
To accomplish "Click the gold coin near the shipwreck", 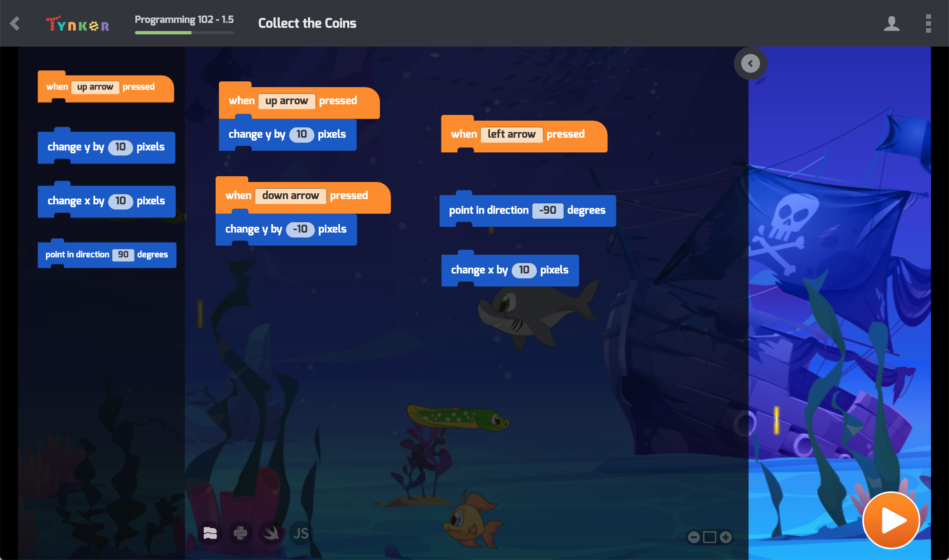I will [776, 420].
